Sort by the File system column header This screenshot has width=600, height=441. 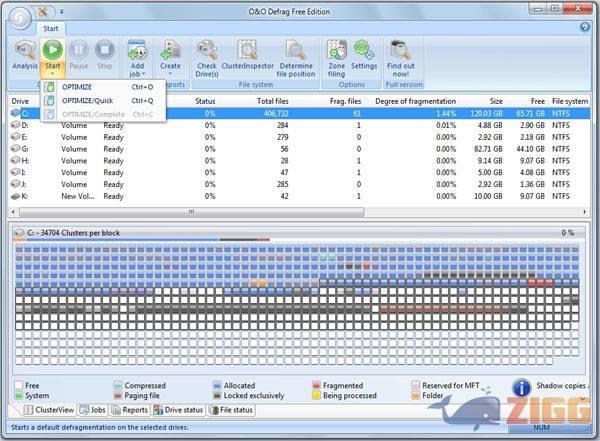pyautogui.click(x=570, y=101)
